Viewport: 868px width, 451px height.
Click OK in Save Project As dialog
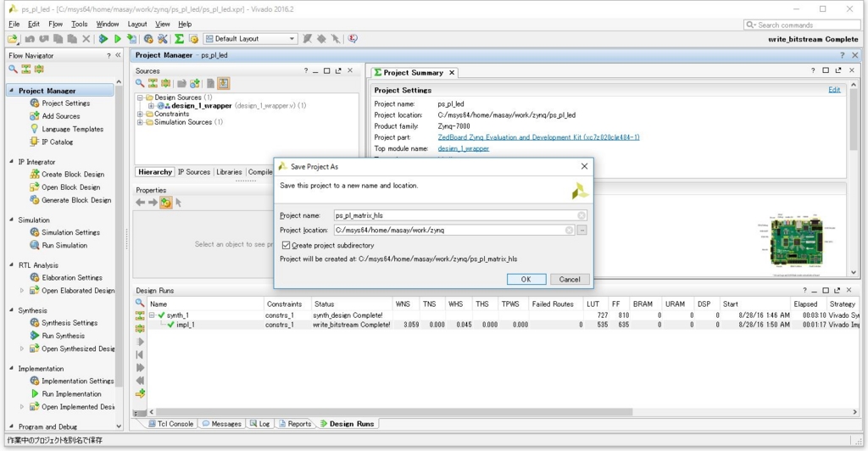[526, 280]
